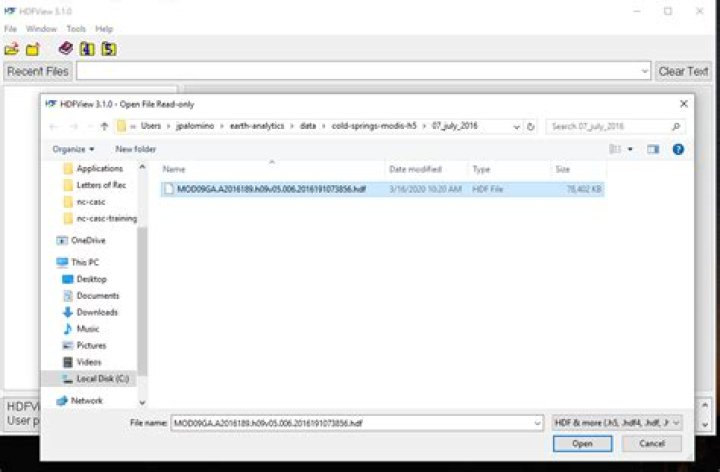Open the User's Guide book icon
Image resolution: width=720 pixels, height=472 pixels.
tap(66, 49)
